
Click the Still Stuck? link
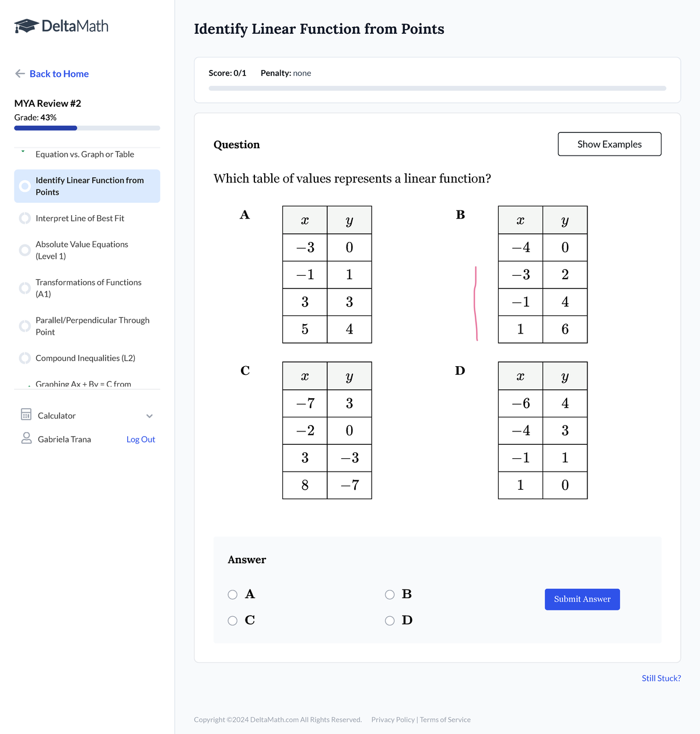point(661,678)
